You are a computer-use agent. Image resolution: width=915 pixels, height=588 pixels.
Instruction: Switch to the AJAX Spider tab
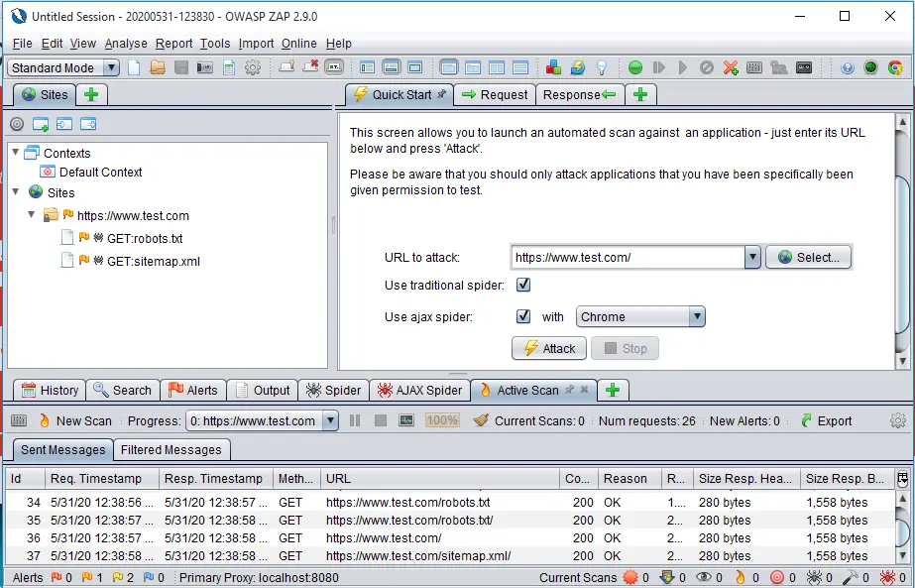pos(419,390)
